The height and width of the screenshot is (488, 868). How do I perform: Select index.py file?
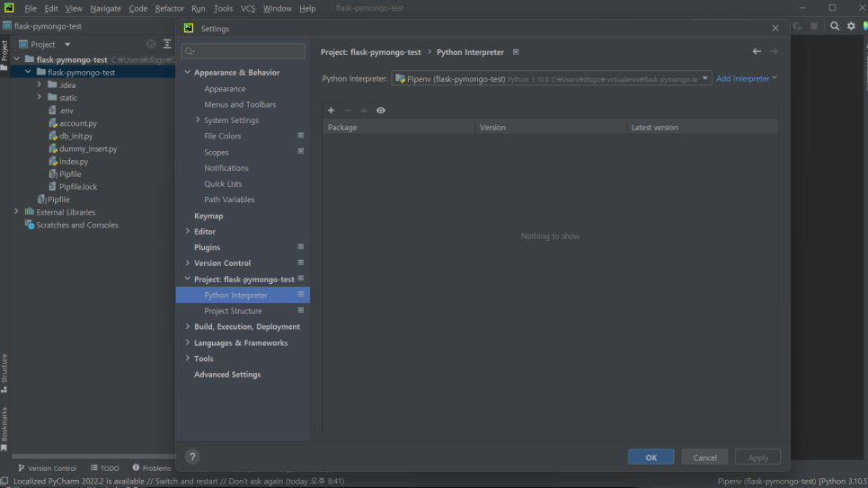coord(73,161)
